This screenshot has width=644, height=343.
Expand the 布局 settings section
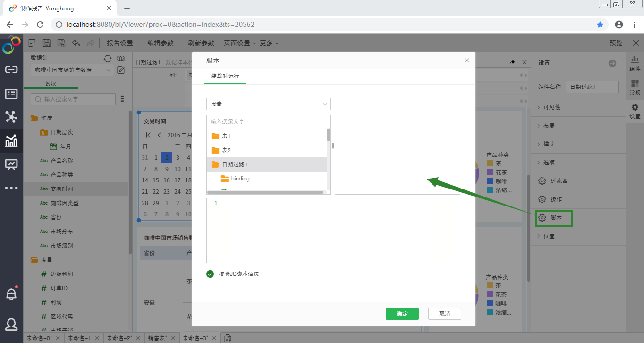549,126
